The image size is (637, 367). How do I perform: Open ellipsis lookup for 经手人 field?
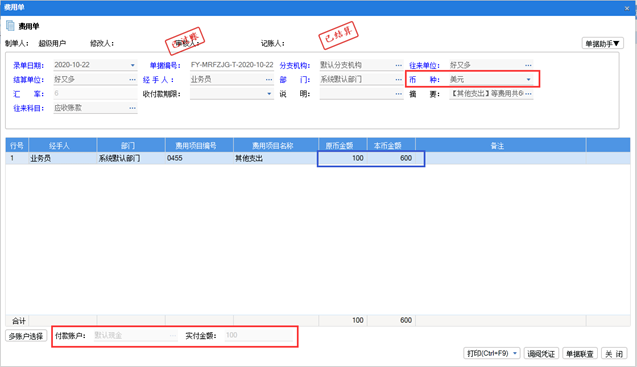coord(269,79)
